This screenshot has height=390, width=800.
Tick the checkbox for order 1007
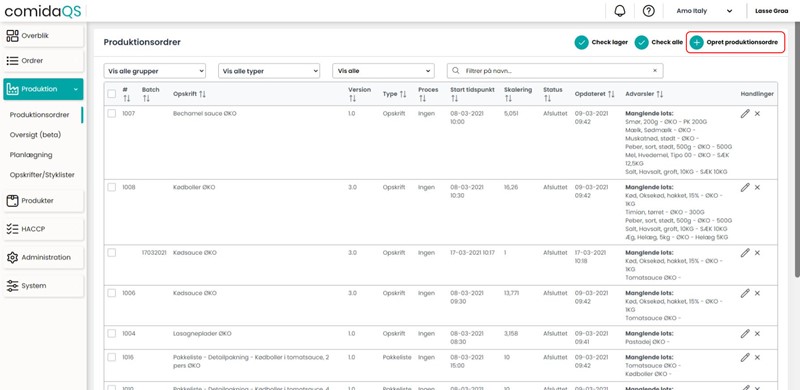[x=112, y=113]
